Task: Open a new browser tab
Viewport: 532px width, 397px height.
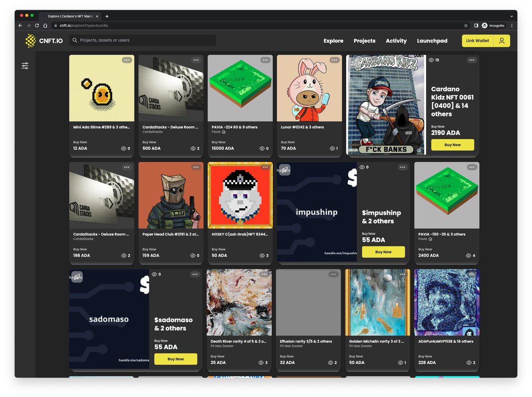Action: (x=107, y=16)
